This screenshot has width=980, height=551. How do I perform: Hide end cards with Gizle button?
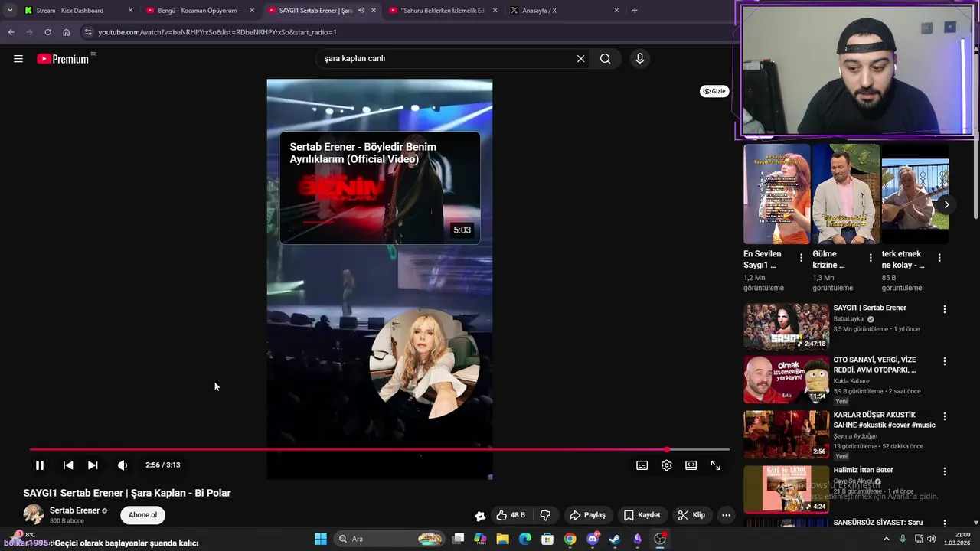pyautogui.click(x=714, y=91)
